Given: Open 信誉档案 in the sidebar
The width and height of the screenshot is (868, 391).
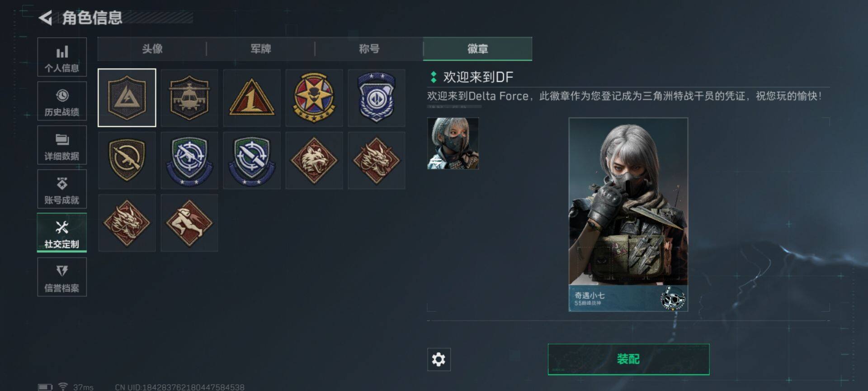Looking at the screenshot, I should [62, 277].
